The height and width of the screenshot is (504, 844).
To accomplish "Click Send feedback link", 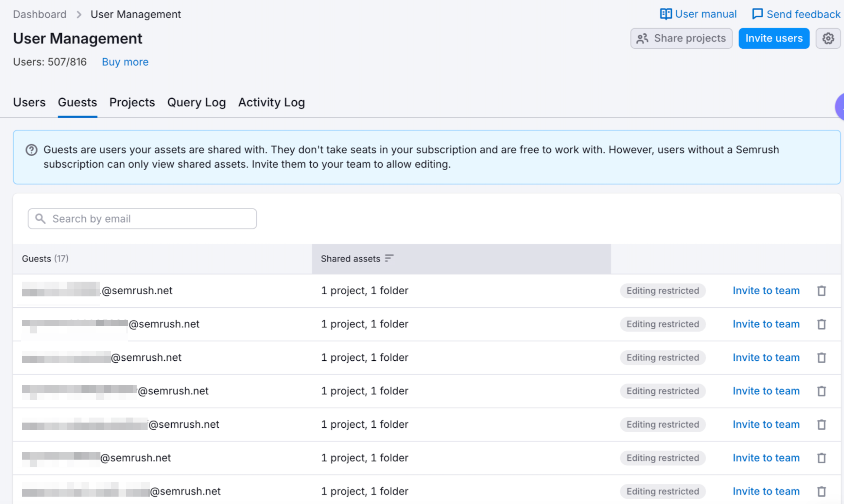I will click(x=796, y=14).
